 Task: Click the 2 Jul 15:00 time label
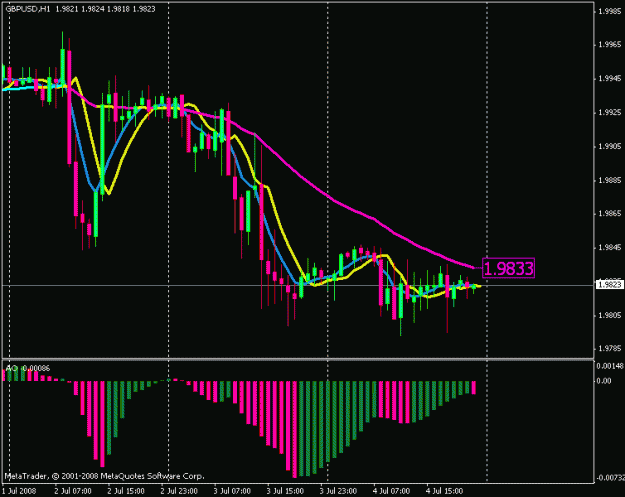click(x=126, y=491)
